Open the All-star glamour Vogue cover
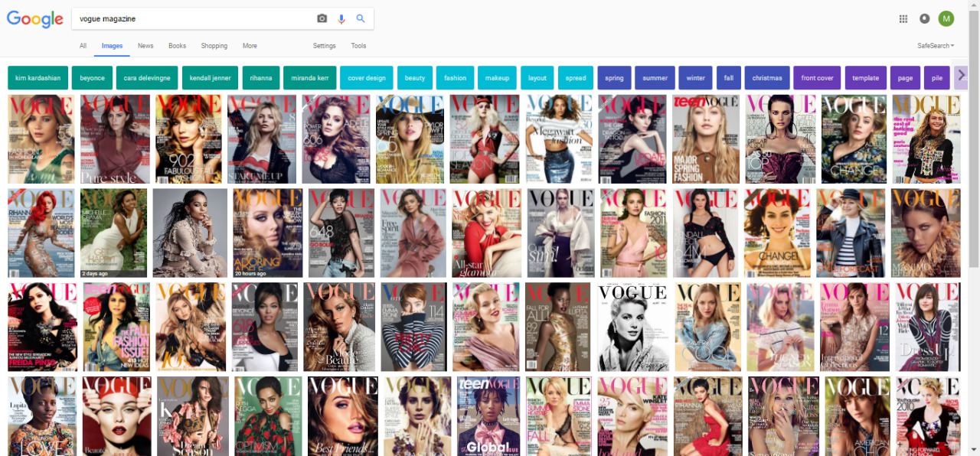The image size is (980, 456). [486, 233]
